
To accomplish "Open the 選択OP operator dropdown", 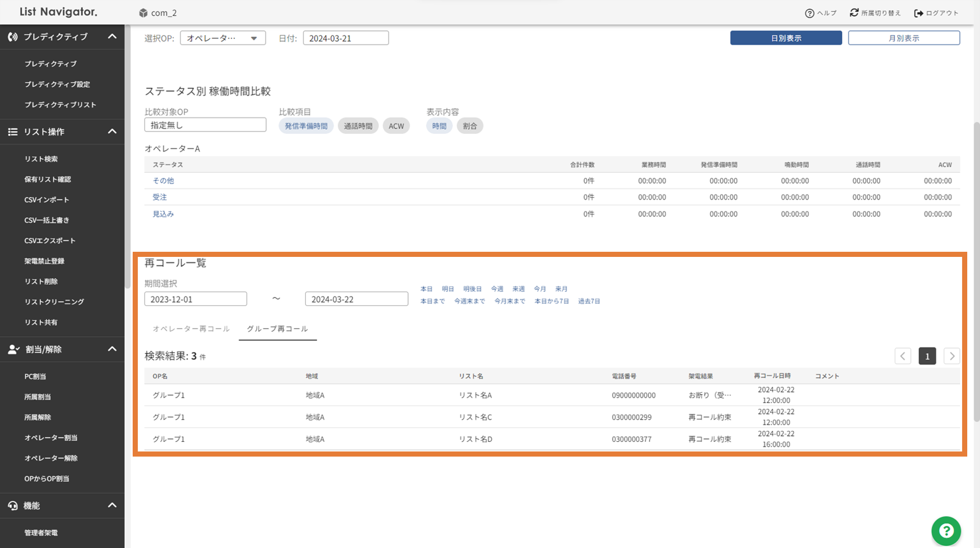I will coord(223,38).
